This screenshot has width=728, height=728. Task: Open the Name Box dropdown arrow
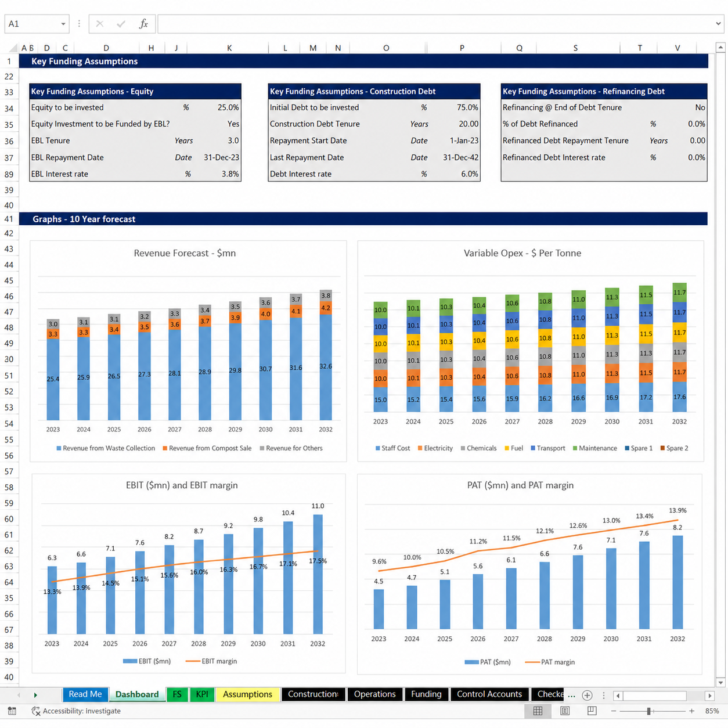[63, 24]
